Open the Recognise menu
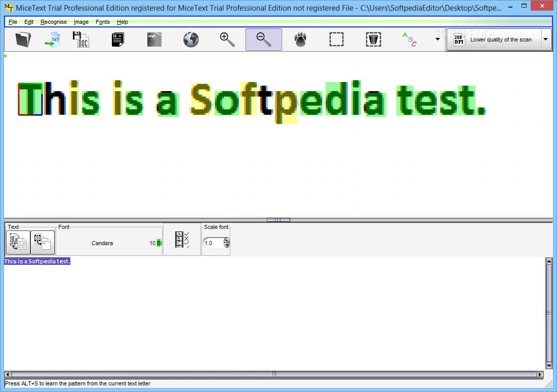Image resolution: width=557 pixels, height=392 pixels. 54,22
